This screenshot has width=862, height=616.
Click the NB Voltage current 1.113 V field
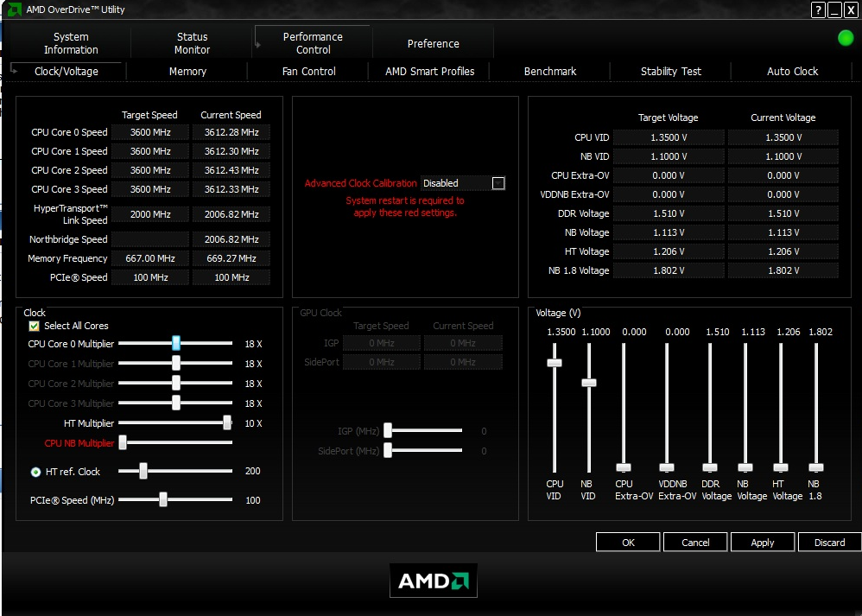click(x=783, y=232)
